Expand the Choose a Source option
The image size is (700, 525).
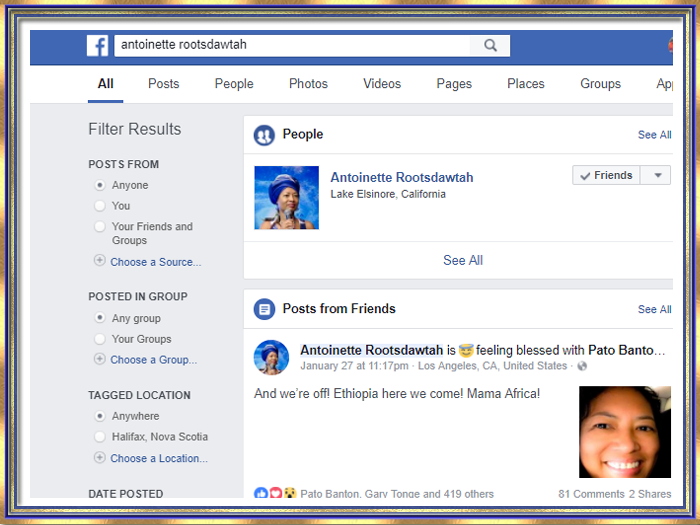[x=155, y=262]
